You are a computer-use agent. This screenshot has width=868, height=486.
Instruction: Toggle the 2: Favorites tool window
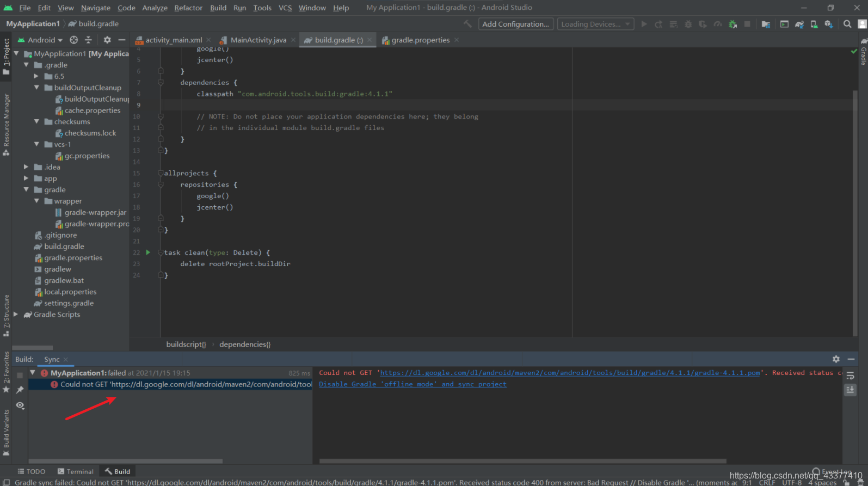(6, 373)
